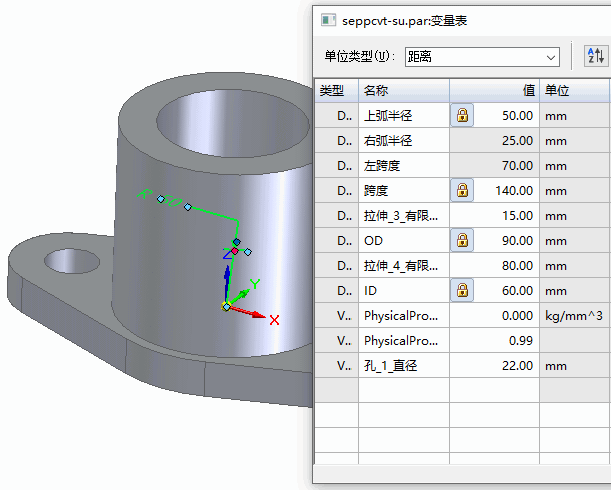Click the kg/mm^3 unit cell

[574, 315]
